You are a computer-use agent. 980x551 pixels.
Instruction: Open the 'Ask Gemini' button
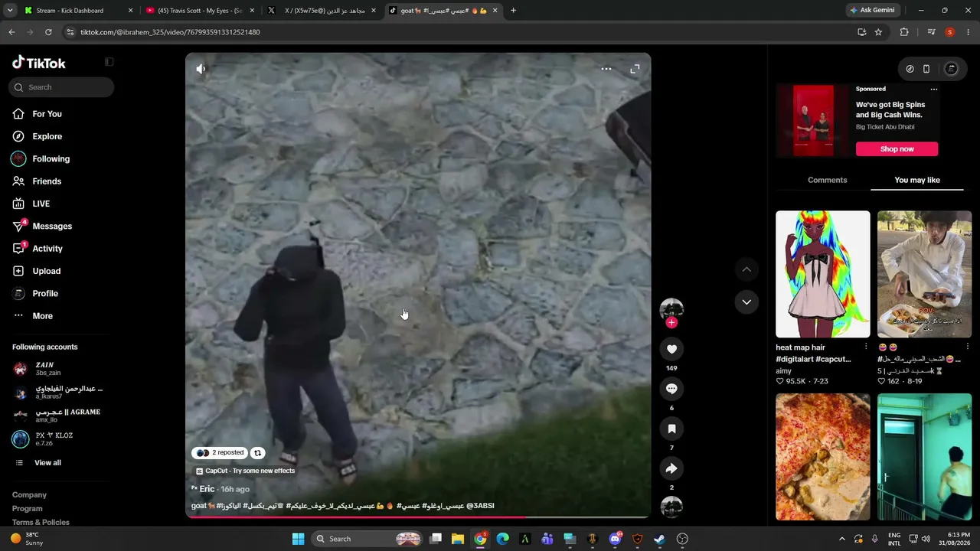(x=872, y=10)
